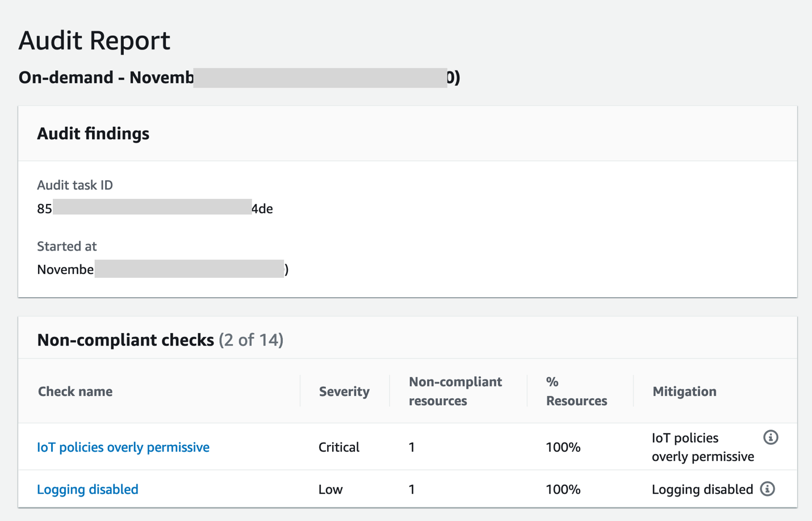Click 100% in the IoT policies row
Image resolution: width=812 pixels, height=521 pixels.
coord(563,447)
